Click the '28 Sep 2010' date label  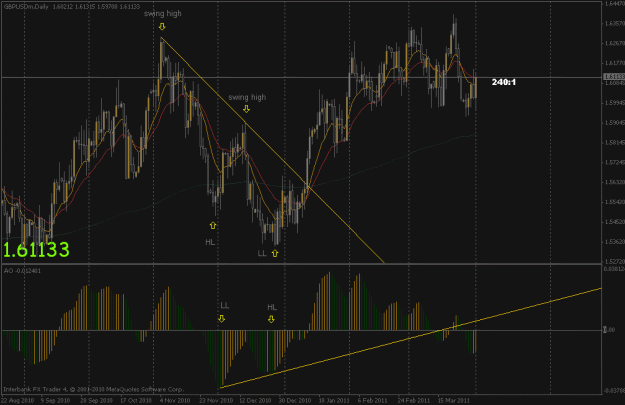tap(96, 400)
